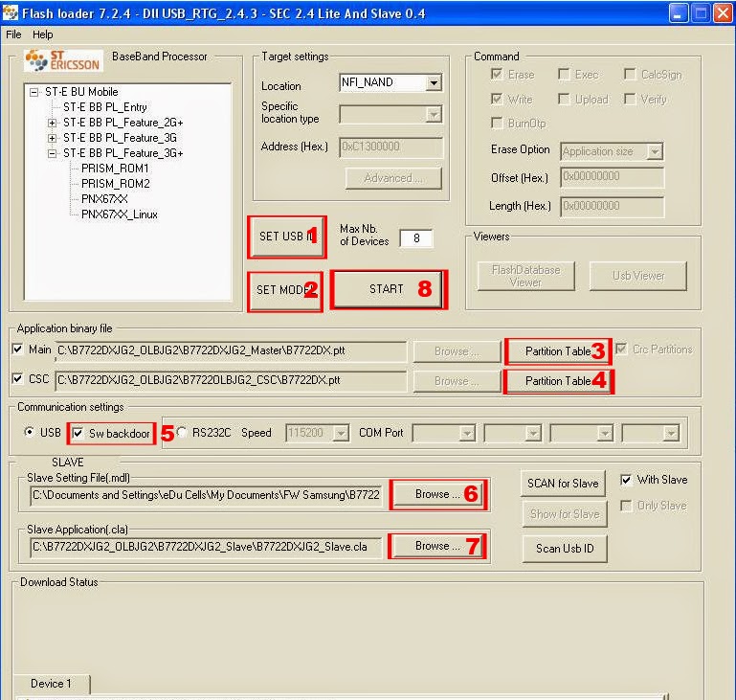Click the CSC file path field

231,381
